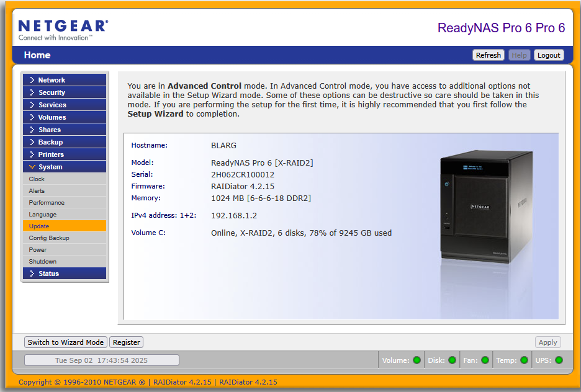Click the Volume status green indicator
This screenshot has width=581, height=392.
(417, 360)
